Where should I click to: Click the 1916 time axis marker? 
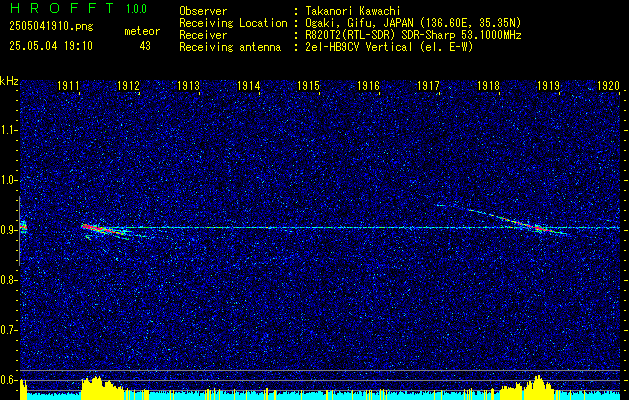tap(368, 85)
